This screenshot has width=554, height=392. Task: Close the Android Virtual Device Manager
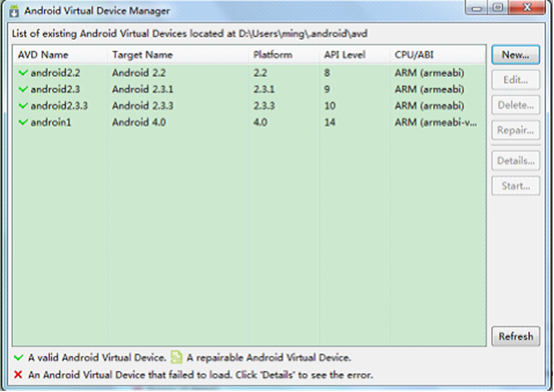[x=527, y=8]
